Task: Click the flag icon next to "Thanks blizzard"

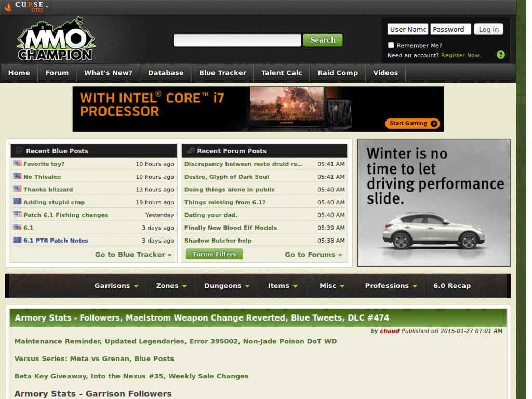Action: coord(16,189)
